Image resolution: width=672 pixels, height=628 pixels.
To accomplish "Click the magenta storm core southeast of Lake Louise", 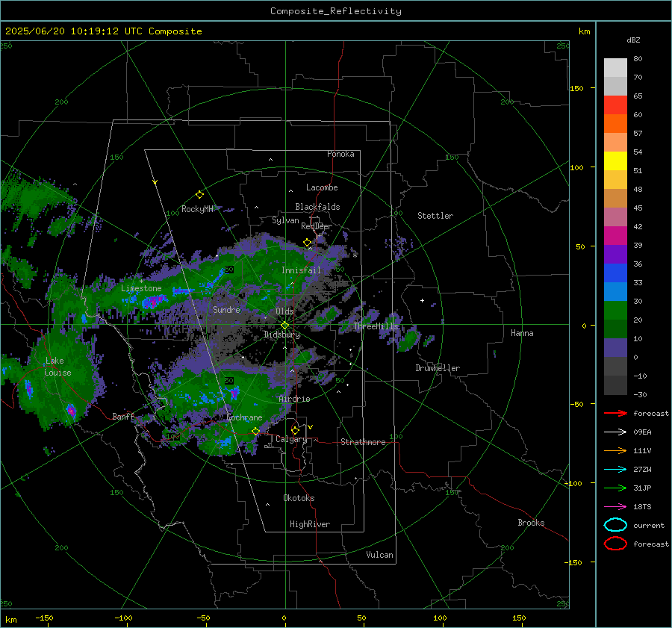I will [x=72, y=411].
